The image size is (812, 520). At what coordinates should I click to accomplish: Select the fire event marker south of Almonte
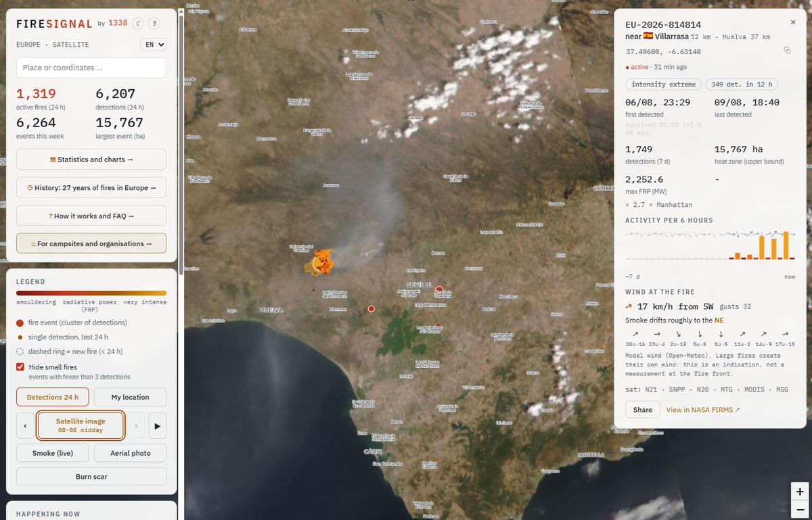371,308
